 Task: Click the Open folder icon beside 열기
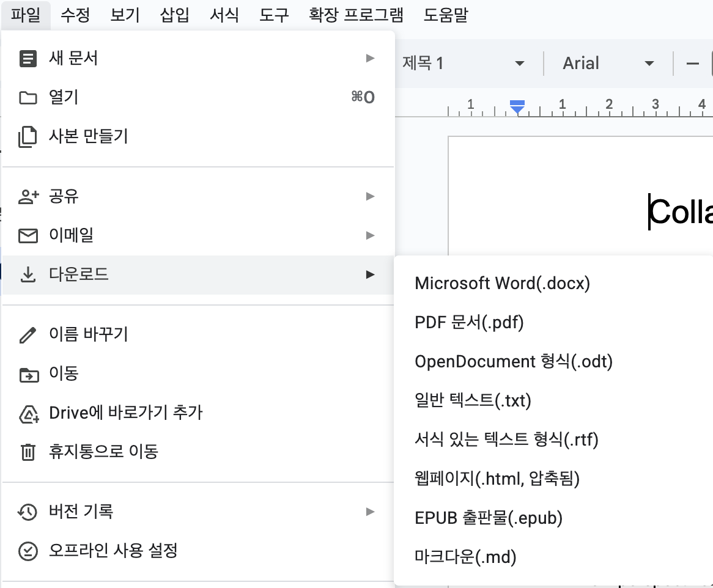(x=27, y=97)
